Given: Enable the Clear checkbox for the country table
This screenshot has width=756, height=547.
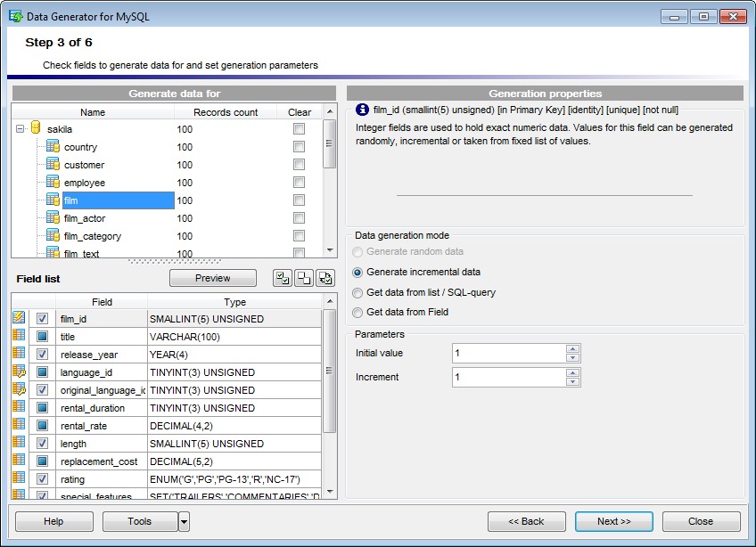Looking at the screenshot, I should pyautogui.click(x=299, y=146).
